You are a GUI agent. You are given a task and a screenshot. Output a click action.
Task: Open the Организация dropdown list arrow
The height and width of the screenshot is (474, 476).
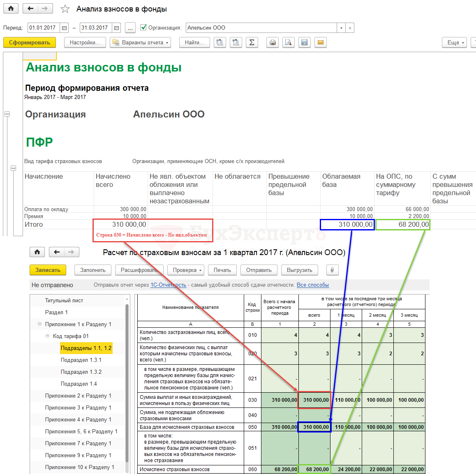pos(341,28)
